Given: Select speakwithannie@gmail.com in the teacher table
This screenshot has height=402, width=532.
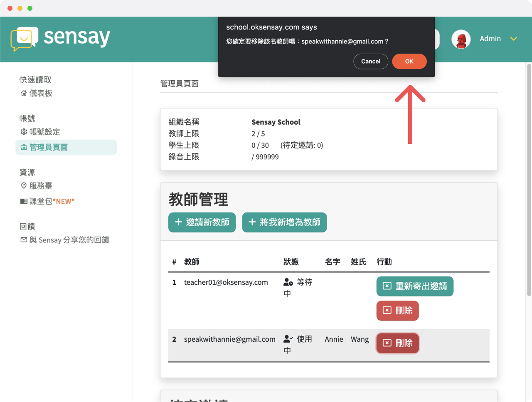Looking at the screenshot, I should point(230,339).
